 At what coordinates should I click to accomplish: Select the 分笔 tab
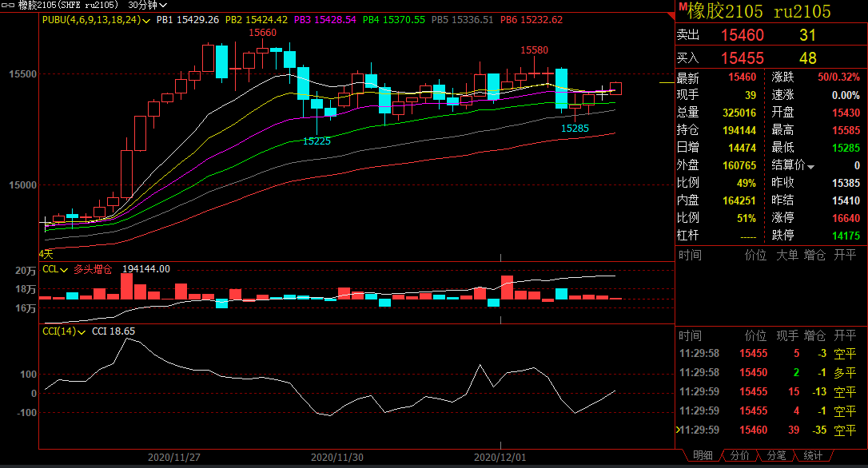[776, 455]
